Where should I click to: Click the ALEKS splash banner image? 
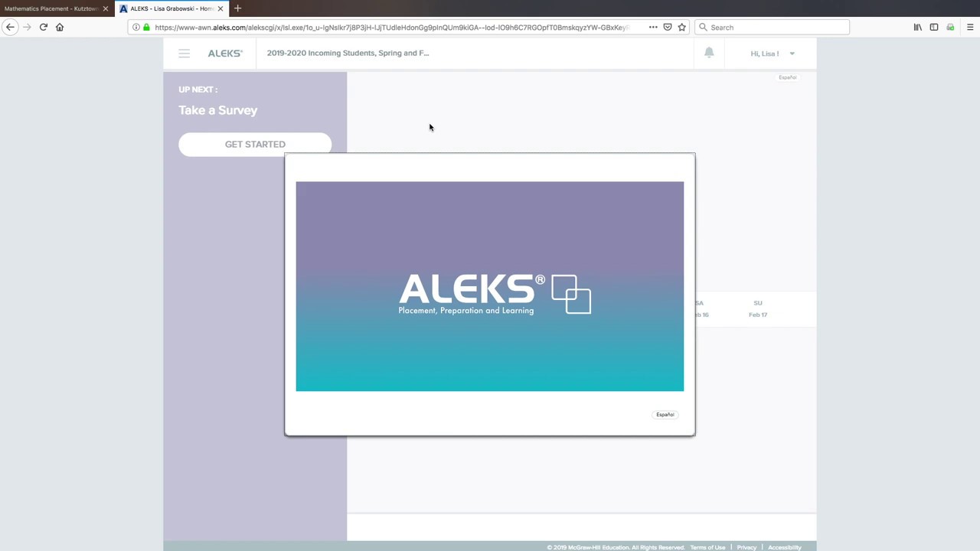click(490, 286)
